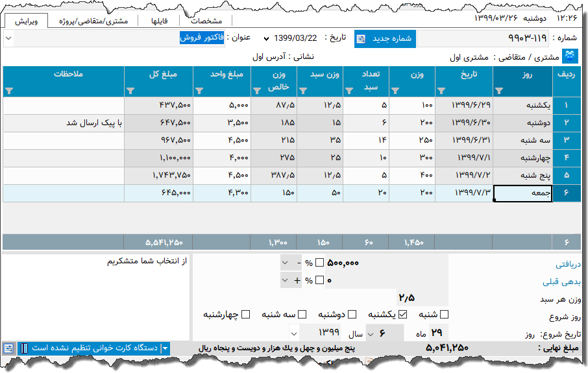The image size is (588, 373).
Task: Open the عنوان title dropdown arrow
Action: coord(8,38)
